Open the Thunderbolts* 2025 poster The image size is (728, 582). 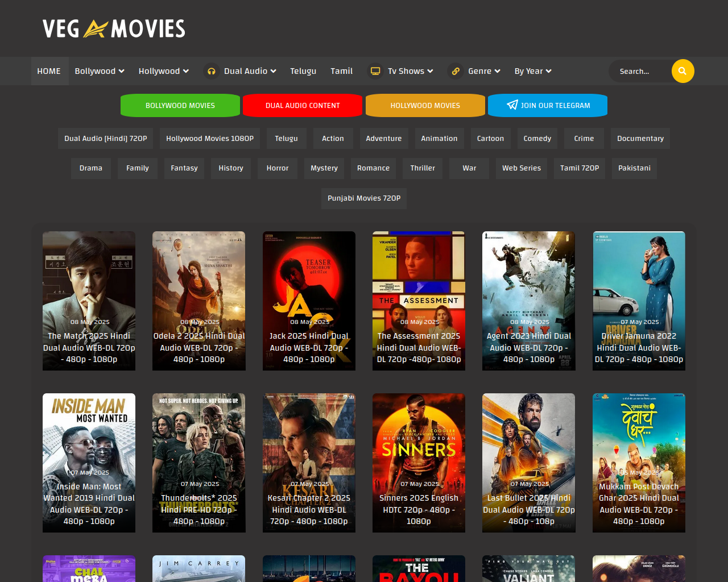click(x=199, y=463)
